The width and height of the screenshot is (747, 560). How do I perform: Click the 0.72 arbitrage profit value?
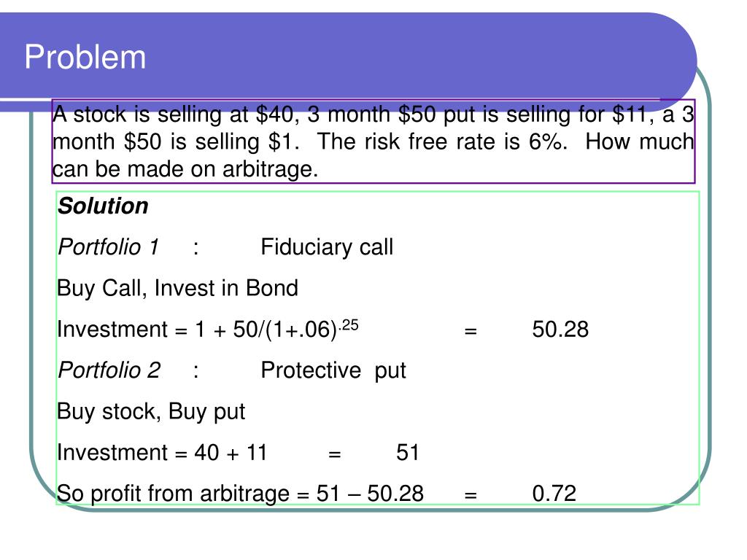pyautogui.click(x=554, y=494)
